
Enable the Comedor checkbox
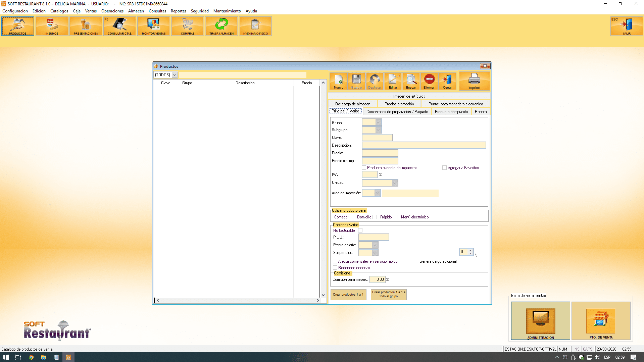click(352, 217)
